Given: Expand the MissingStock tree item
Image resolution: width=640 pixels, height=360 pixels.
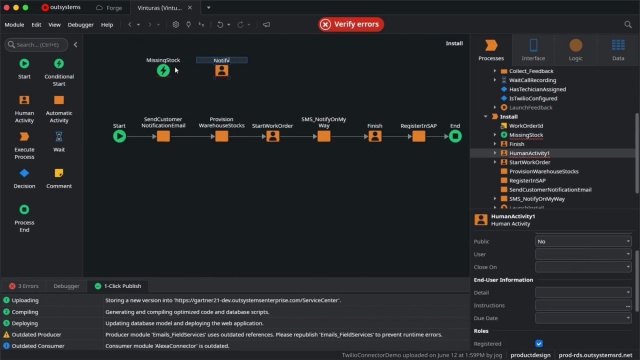Looking at the screenshot, I should point(495,135).
